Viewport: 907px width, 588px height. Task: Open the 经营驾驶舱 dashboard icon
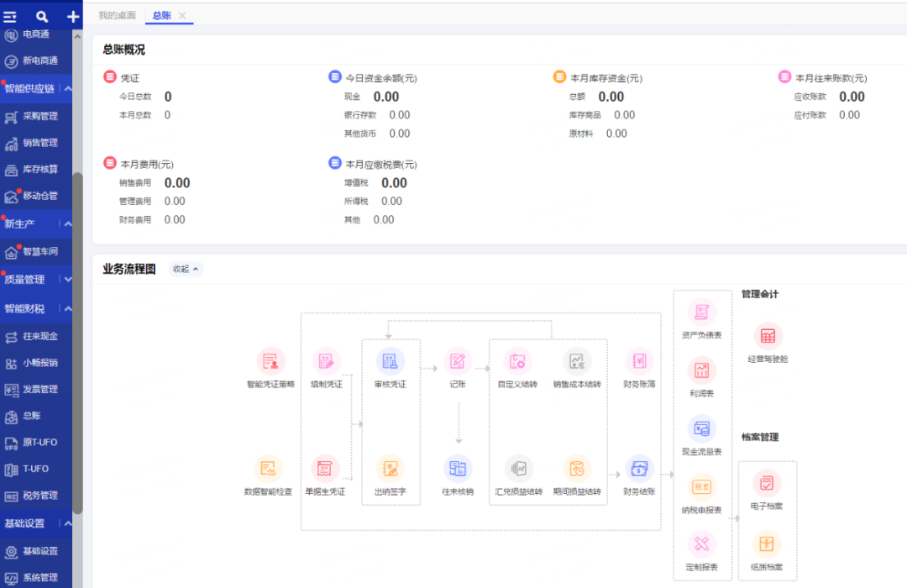tap(768, 338)
